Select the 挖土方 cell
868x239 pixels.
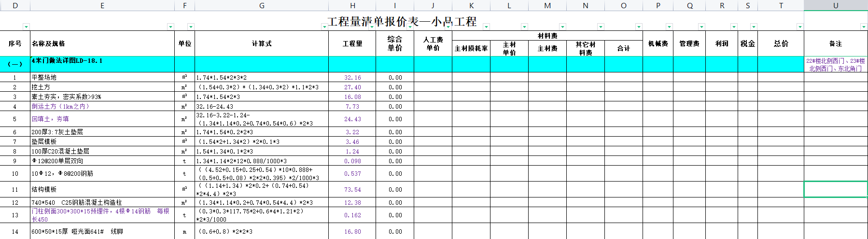[102, 87]
